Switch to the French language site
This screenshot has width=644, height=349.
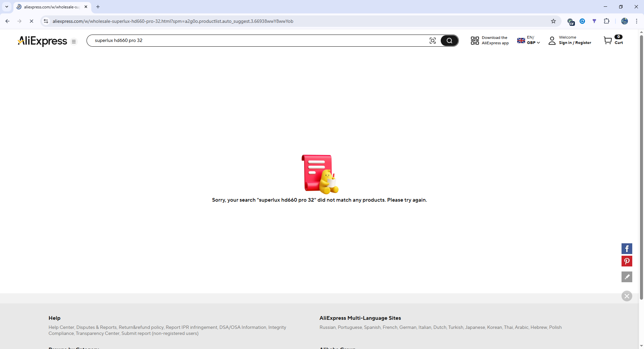(x=390, y=327)
